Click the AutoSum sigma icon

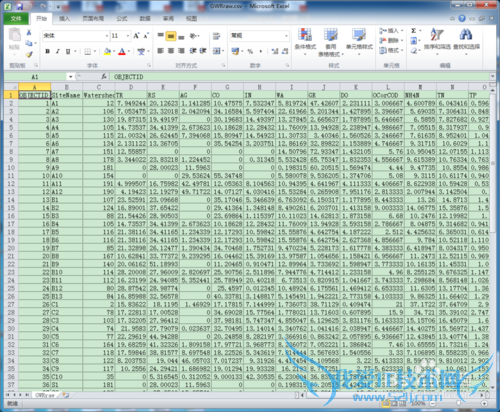click(x=414, y=31)
